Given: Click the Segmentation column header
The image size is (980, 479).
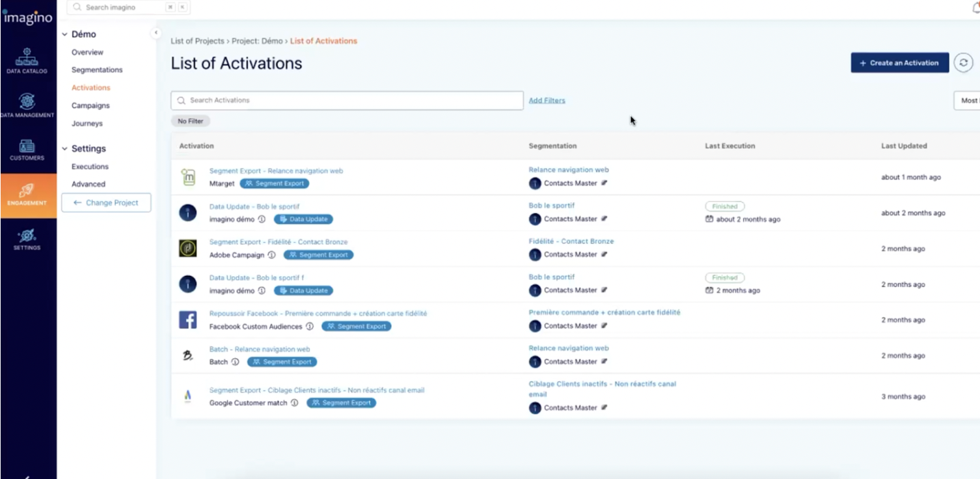Looking at the screenshot, I should click(x=552, y=146).
